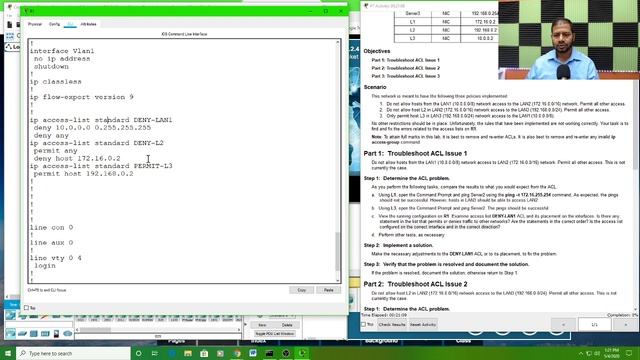Click the New scenario button
Screen dimensions: 640x360
pyautogui.click(x=262, y=325)
